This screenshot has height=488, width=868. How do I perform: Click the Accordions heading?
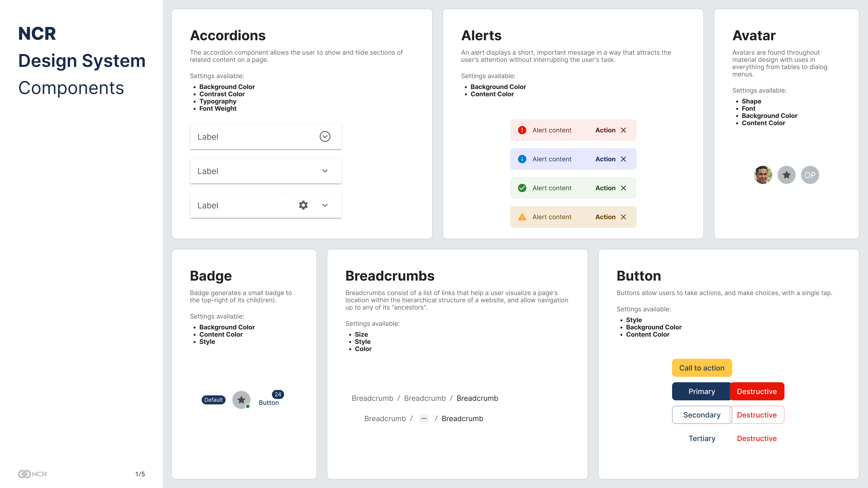click(228, 35)
